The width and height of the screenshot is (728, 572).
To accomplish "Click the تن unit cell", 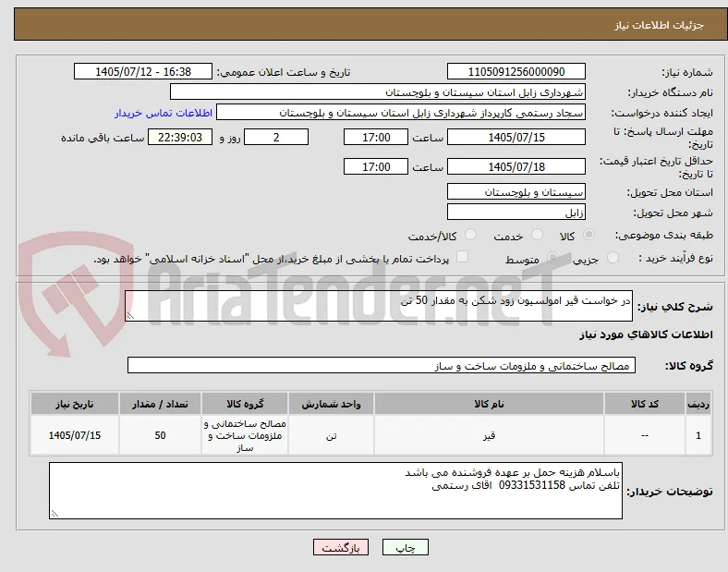I will click(331, 435).
